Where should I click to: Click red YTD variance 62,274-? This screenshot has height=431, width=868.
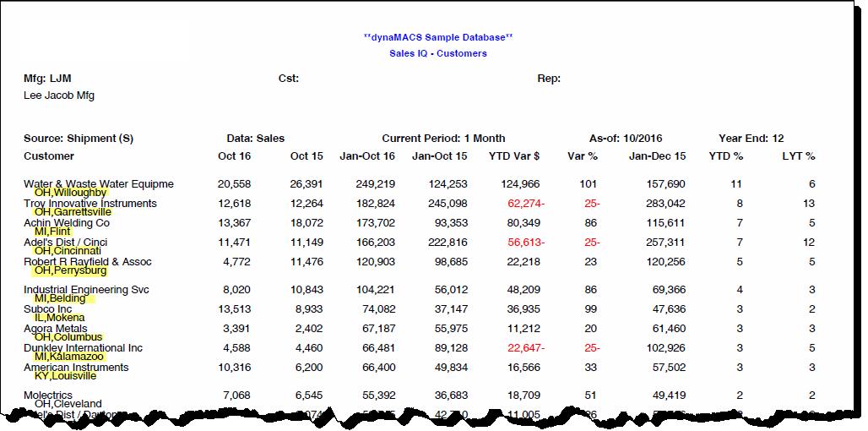coord(526,204)
